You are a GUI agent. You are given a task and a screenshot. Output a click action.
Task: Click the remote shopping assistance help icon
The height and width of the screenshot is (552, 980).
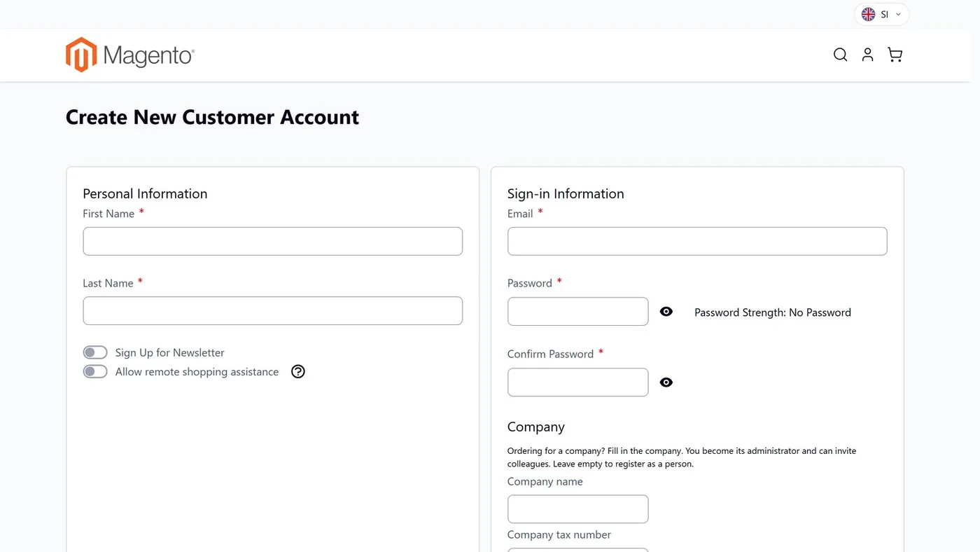(x=298, y=372)
